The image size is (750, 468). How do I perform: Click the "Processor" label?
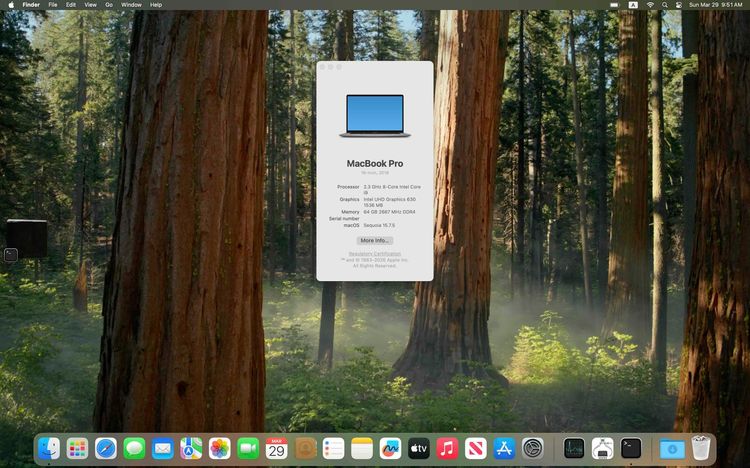point(348,187)
